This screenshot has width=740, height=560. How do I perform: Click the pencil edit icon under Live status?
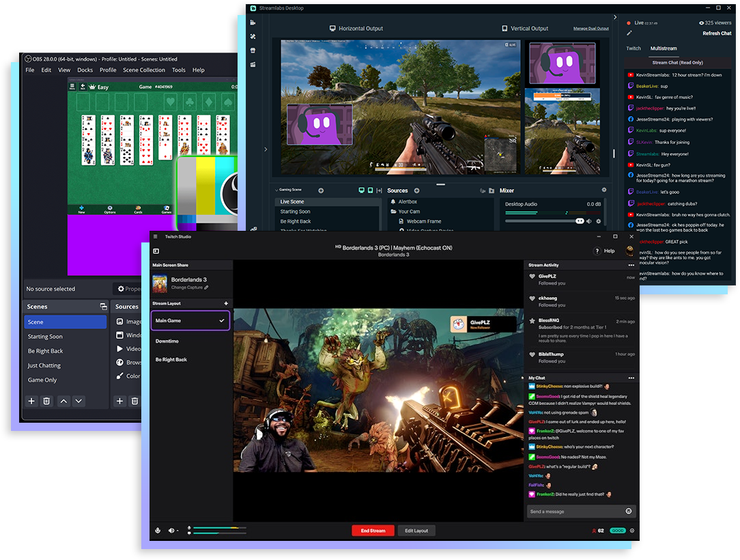click(x=629, y=33)
